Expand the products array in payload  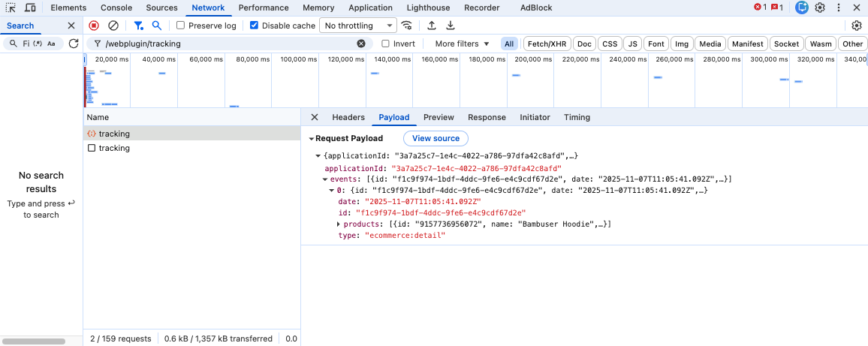pos(339,224)
